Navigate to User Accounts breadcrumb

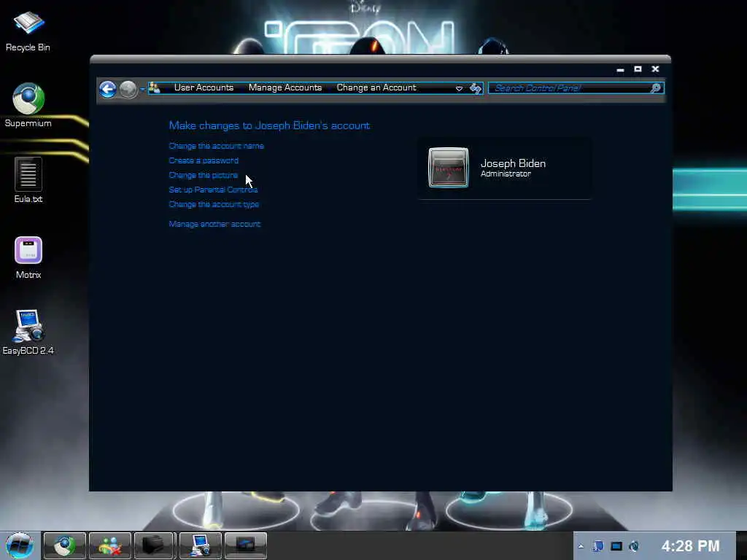tap(204, 87)
